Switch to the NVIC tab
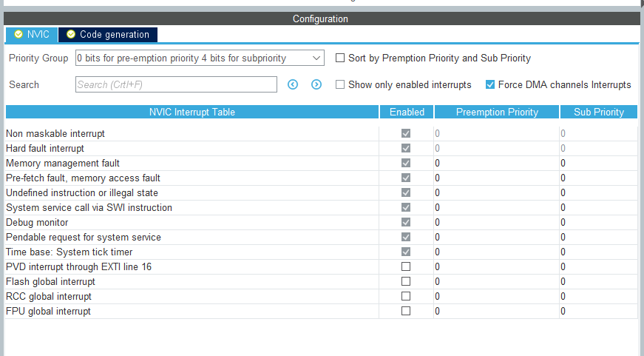 32,35
